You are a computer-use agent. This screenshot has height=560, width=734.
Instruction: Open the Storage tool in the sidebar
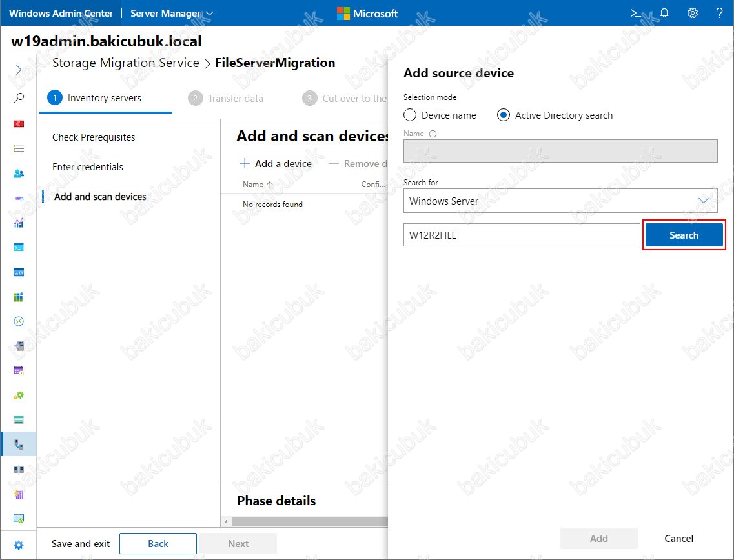pyautogui.click(x=19, y=420)
